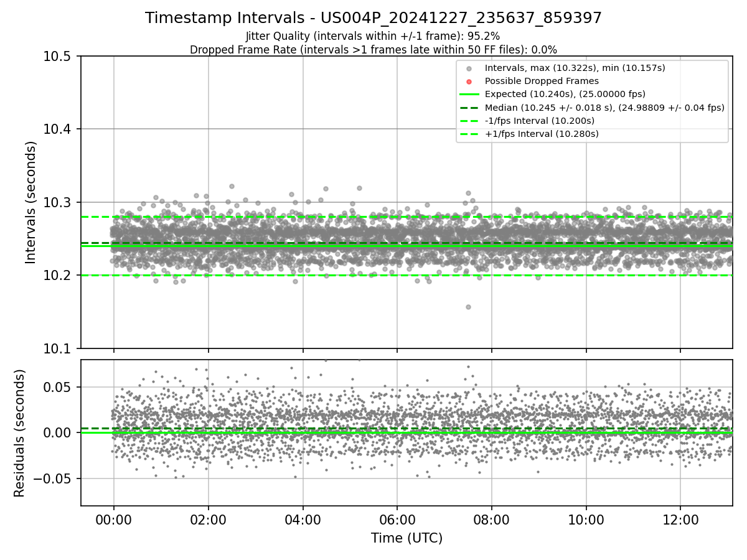Click the lowest outlier data point near 10.157 seconds
This screenshot has height=560, width=747.
468,307
